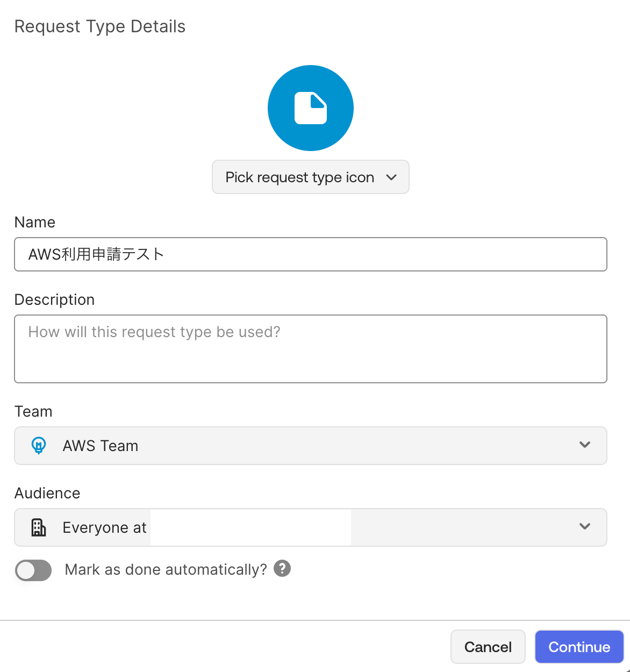Cancel the request type dialog

[x=488, y=647]
